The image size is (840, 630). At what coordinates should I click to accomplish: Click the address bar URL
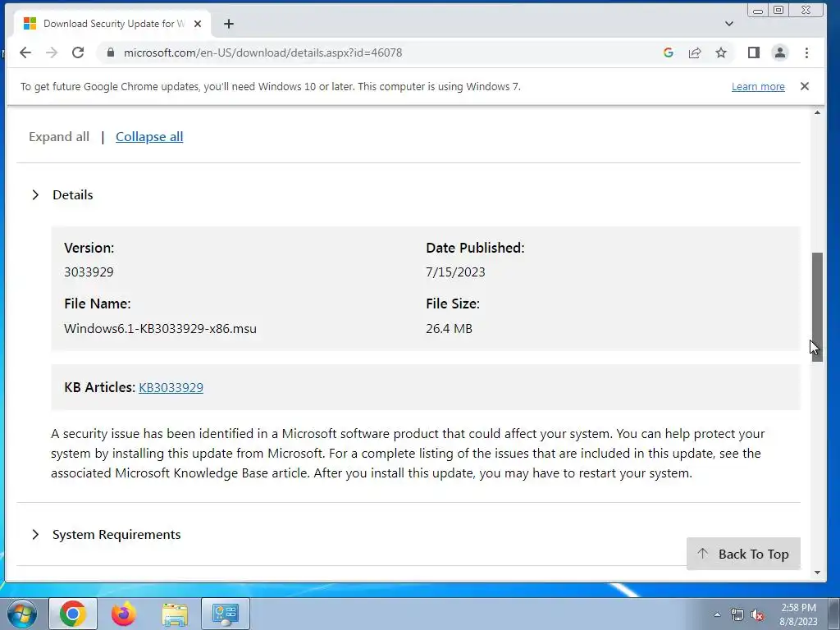click(262, 52)
